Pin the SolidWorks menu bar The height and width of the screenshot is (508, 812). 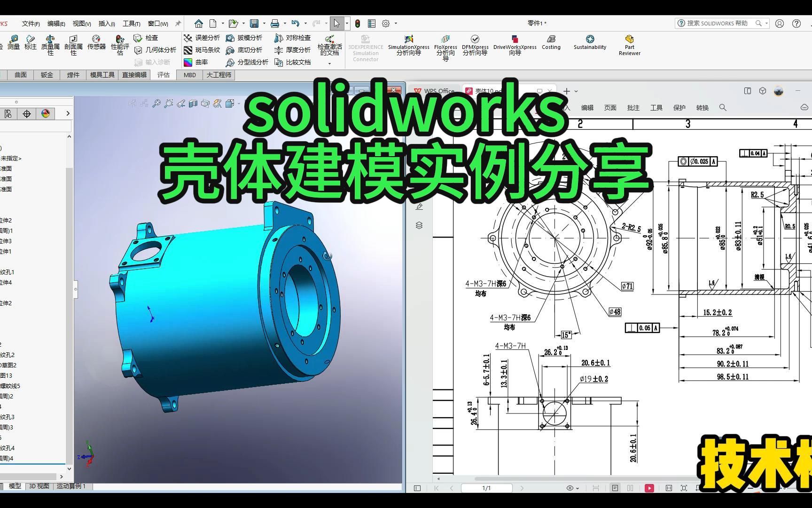(178, 24)
